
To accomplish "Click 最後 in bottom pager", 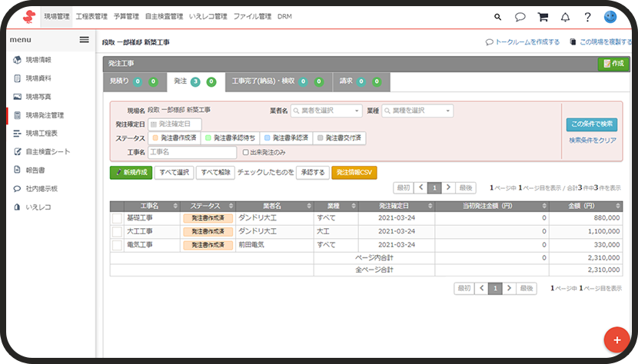I will [527, 288].
